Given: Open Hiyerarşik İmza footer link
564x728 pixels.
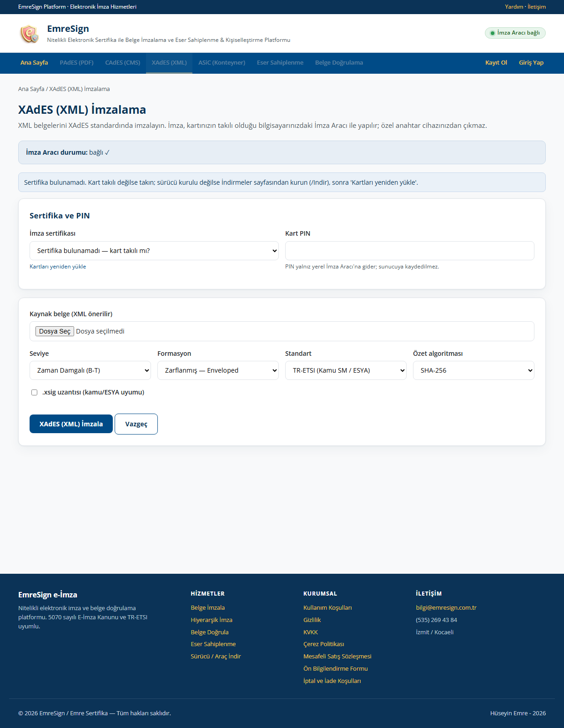Looking at the screenshot, I should (x=211, y=620).
